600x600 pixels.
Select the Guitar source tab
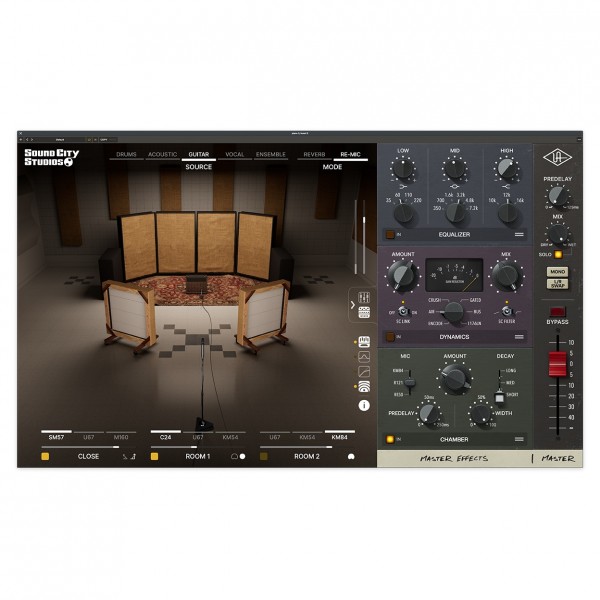[x=199, y=155]
